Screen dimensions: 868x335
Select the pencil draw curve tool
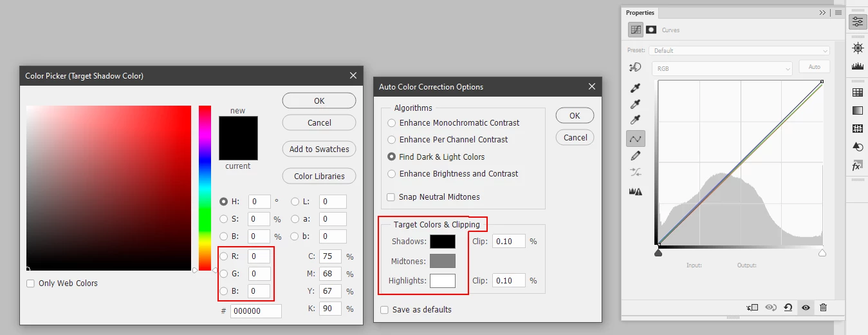(636, 155)
